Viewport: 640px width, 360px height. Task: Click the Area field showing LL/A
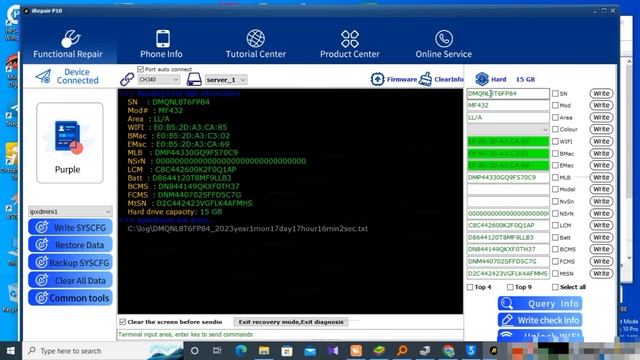(508, 118)
